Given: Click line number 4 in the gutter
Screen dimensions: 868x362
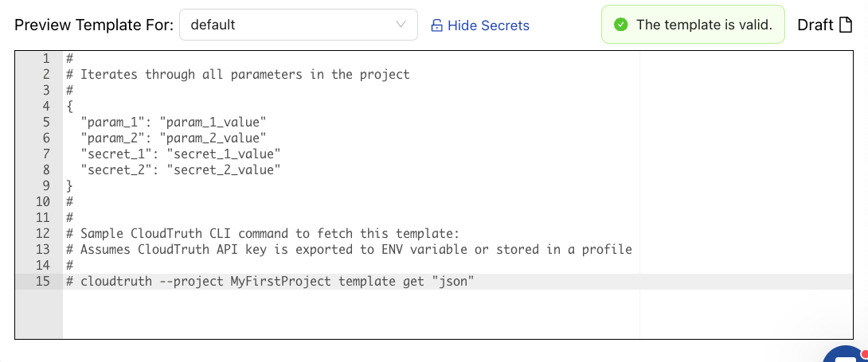Looking at the screenshot, I should click(46, 106).
